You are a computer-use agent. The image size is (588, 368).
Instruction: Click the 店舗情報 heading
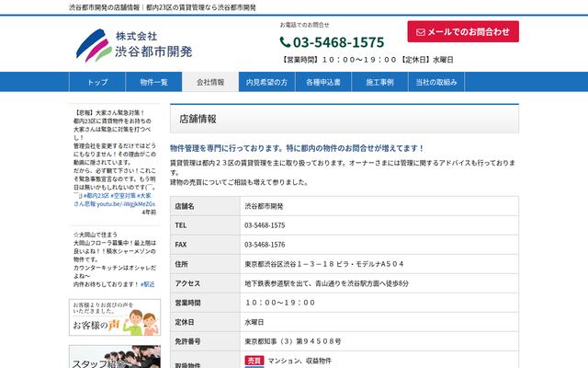point(198,119)
